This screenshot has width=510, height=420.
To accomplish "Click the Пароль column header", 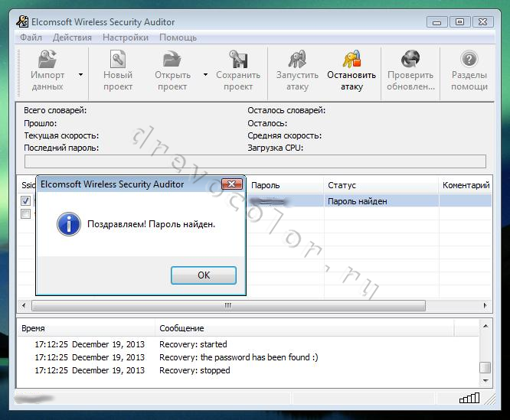I will [x=285, y=185].
